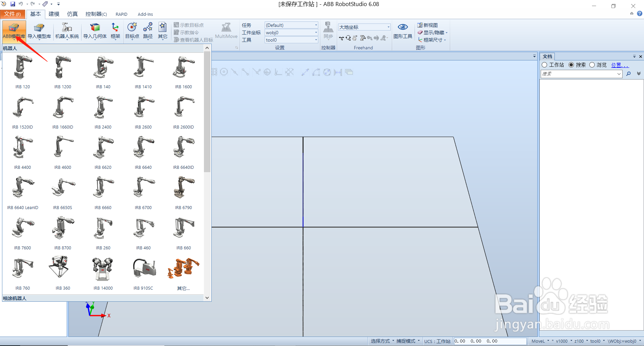The height and width of the screenshot is (346, 644).
Task: Open the 机器人系统 robot system menu
Action: (67, 32)
